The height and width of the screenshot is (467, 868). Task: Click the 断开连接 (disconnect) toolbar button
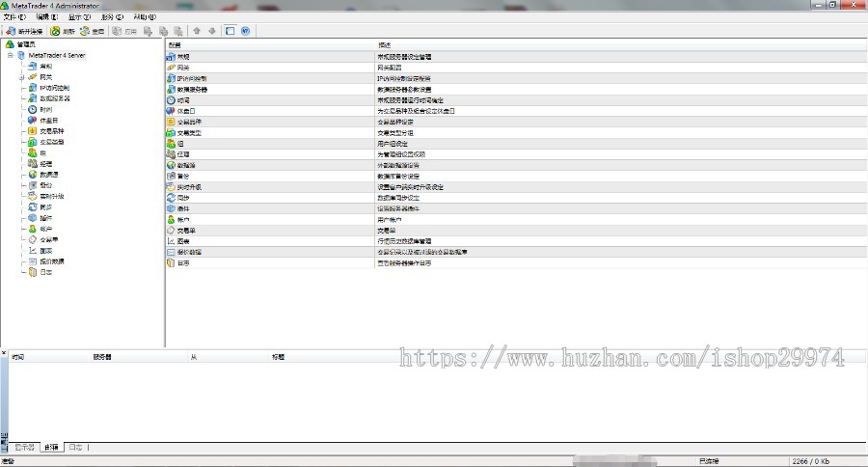pos(24,31)
